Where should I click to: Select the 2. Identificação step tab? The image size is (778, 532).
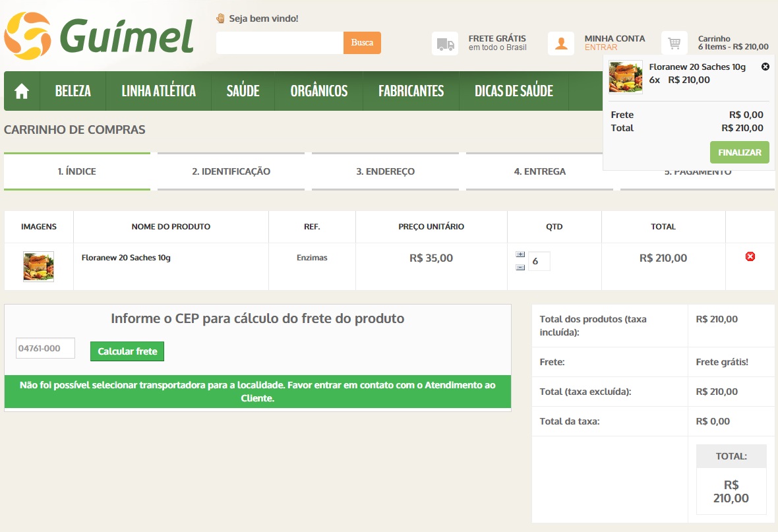(231, 171)
